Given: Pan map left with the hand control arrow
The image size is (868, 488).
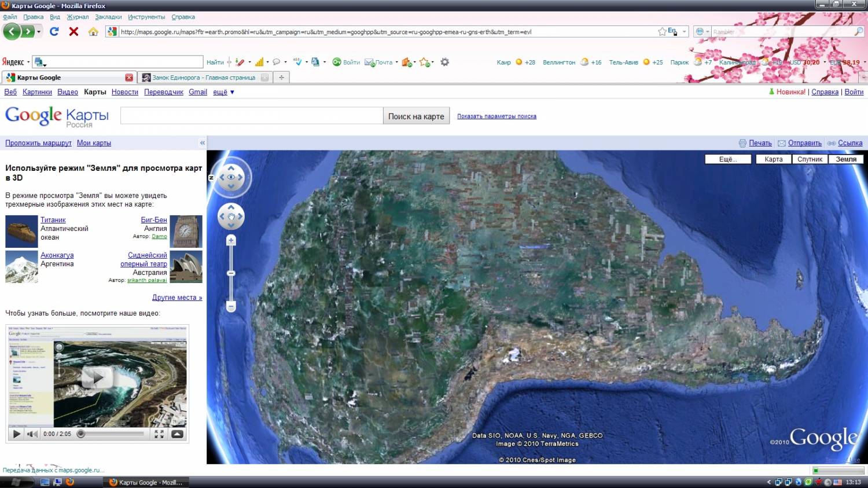Looking at the screenshot, I should 222,217.
